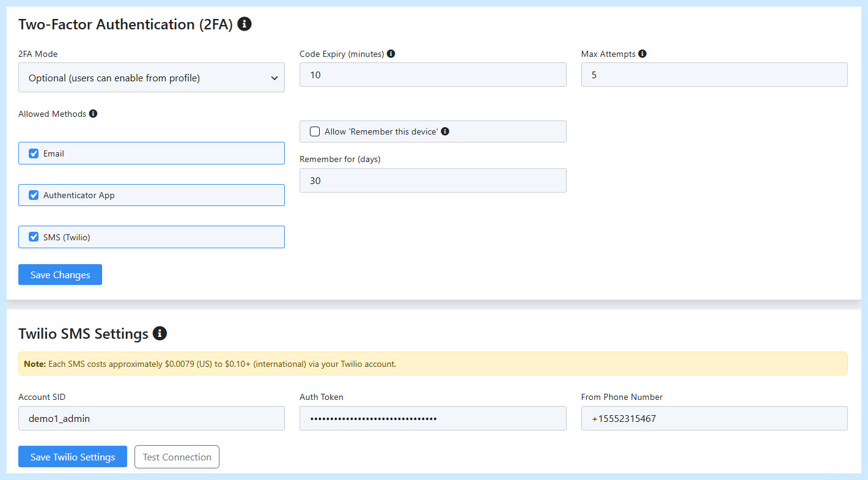Focus the Code Expiry minutes field

tap(433, 75)
